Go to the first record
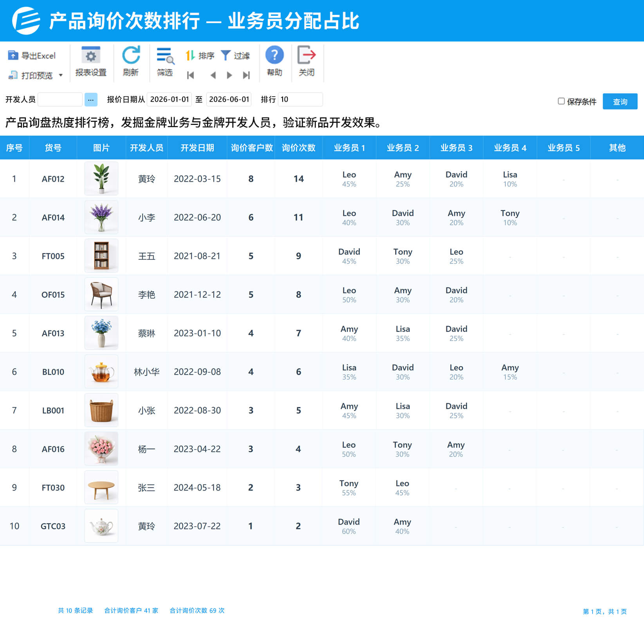The image size is (644, 644). (191, 75)
